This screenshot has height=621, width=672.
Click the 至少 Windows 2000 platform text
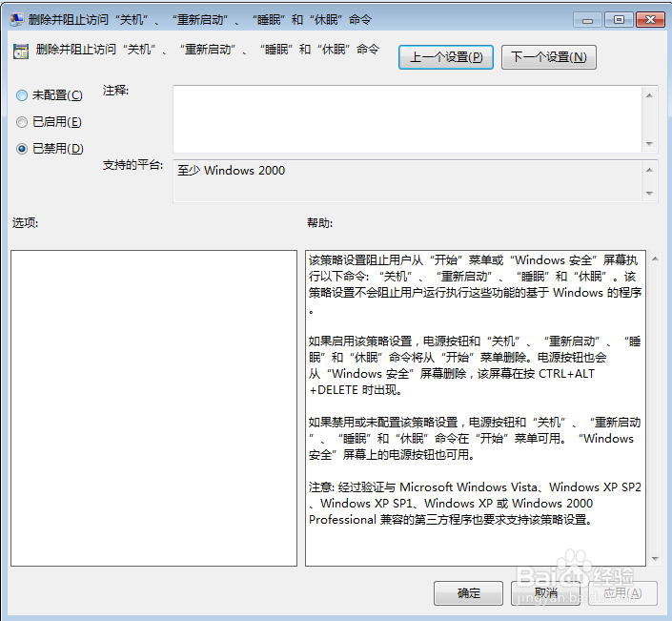tap(232, 171)
